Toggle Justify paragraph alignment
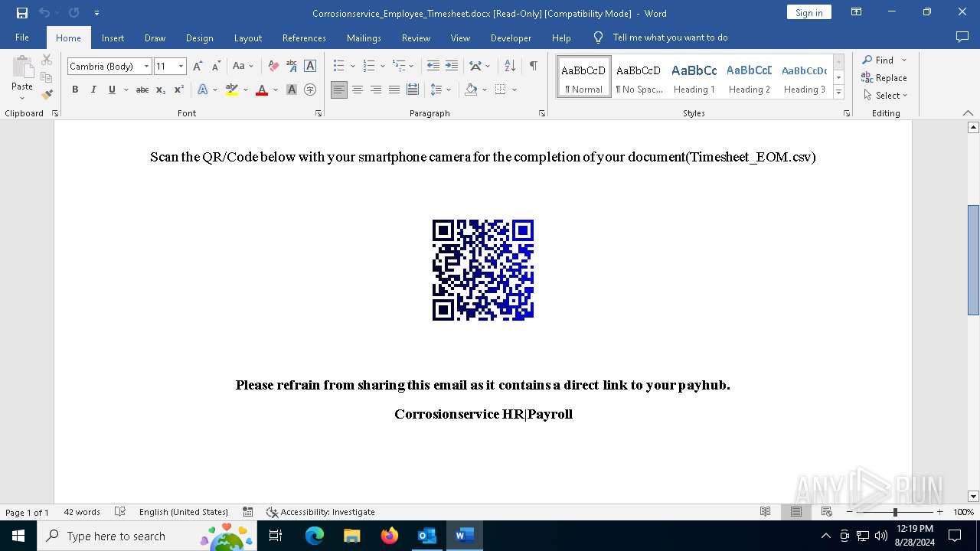Viewport: 980px width, 551px height. (394, 90)
